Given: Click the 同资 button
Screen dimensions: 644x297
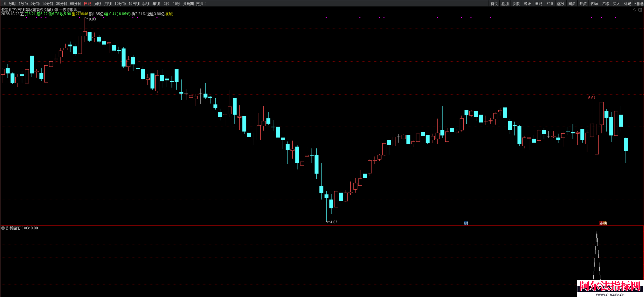Looking at the screenshot, I should [x=572, y=4].
